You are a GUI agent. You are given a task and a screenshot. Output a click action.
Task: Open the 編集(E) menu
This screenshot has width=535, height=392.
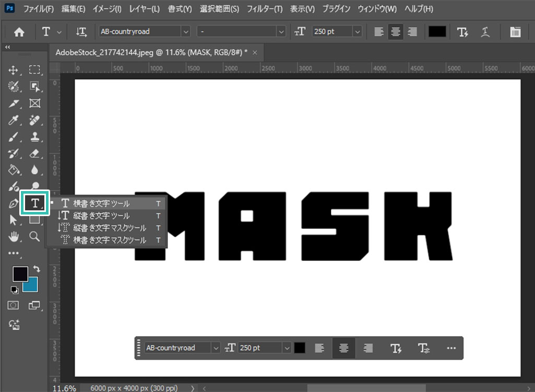pos(74,9)
